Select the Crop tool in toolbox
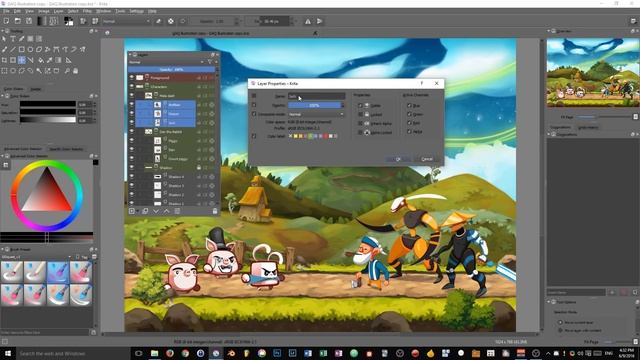Screen dimensions: 640x360 click(x=4, y=60)
